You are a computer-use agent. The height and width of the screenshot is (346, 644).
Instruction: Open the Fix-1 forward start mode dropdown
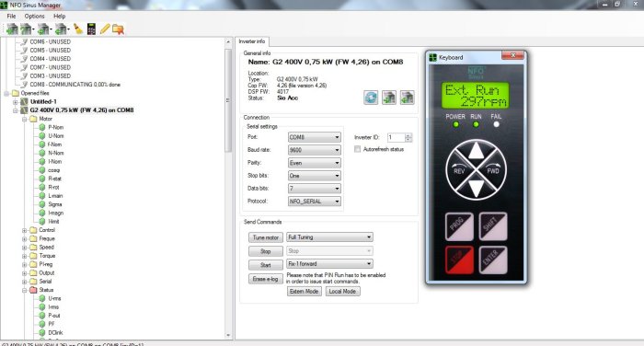[329, 264]
